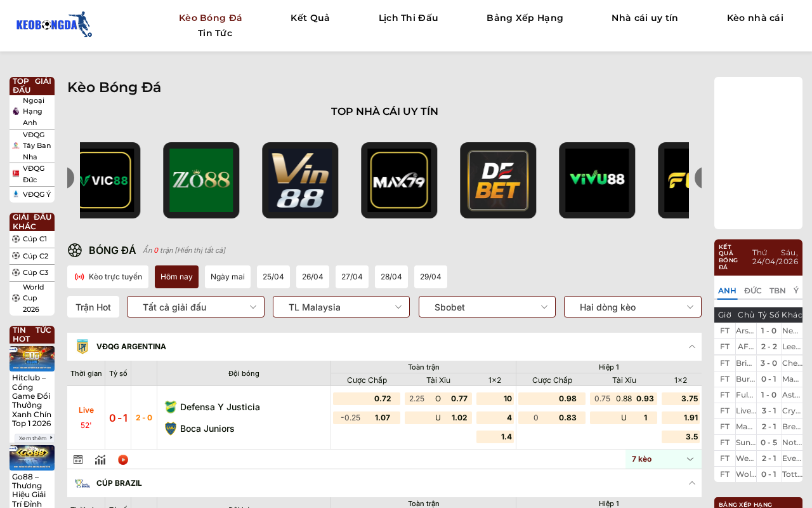Click the Cúp Brazil league badge
Image resolution: width=812 pixels, height=508 pixels.
click(82, 483)
